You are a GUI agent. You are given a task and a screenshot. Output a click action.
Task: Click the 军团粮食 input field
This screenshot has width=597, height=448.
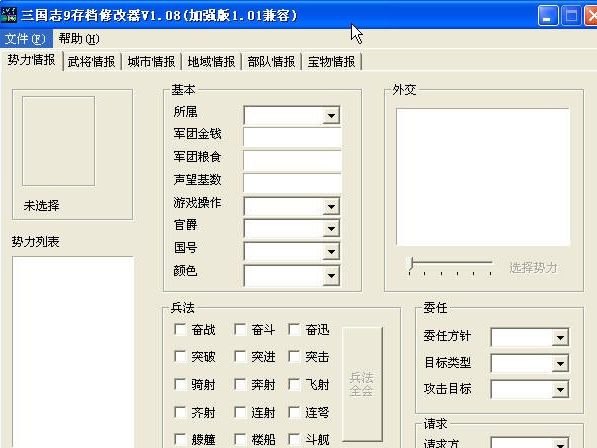(x=292, y=160)
